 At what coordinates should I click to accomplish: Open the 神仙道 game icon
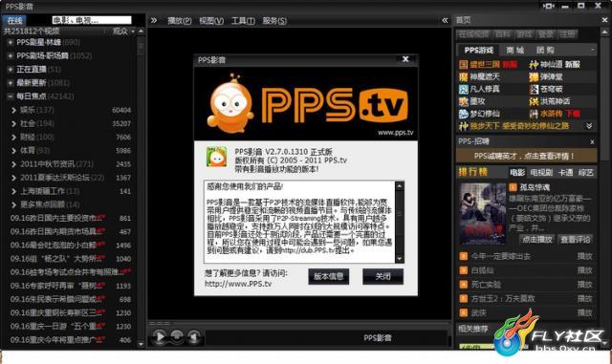534,64
